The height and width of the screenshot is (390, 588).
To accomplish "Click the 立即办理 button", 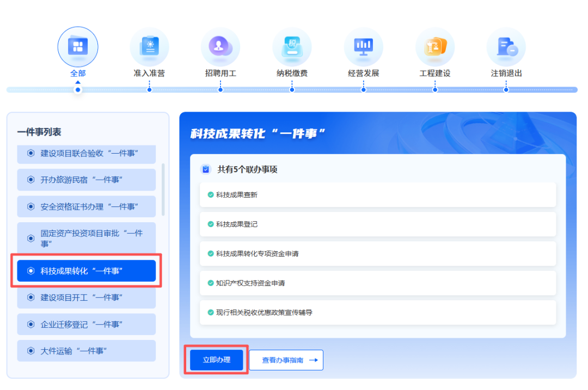I will [216, 359].
